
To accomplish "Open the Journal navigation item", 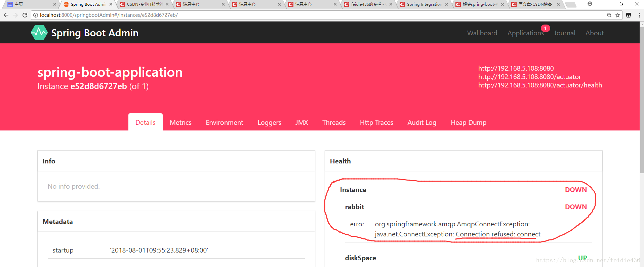I will tap(565, 33).
